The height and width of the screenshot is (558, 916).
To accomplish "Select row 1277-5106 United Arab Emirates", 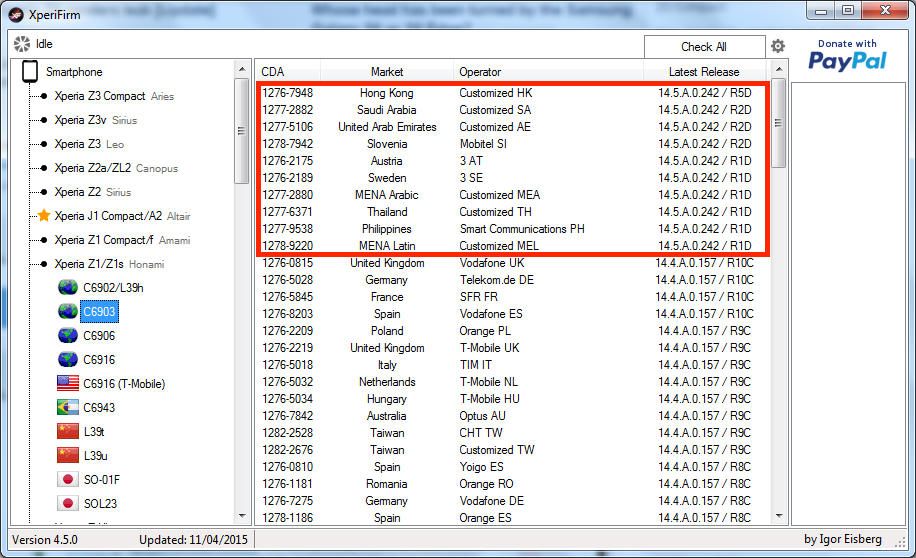I will 513,127.
